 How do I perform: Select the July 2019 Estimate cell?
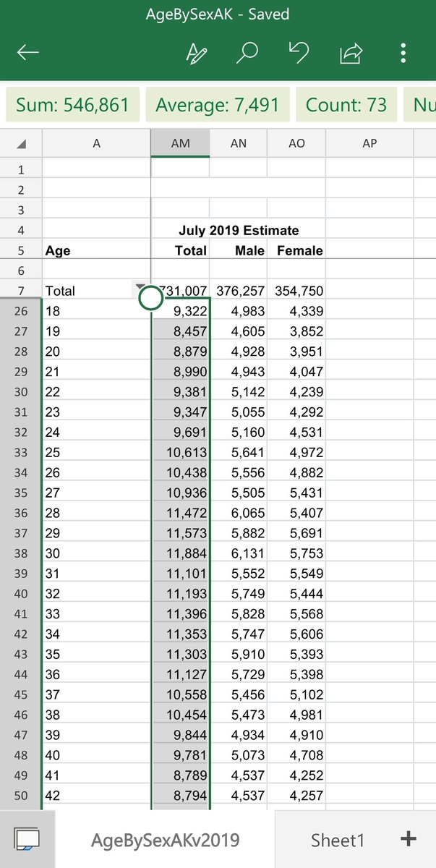point(239,230)
